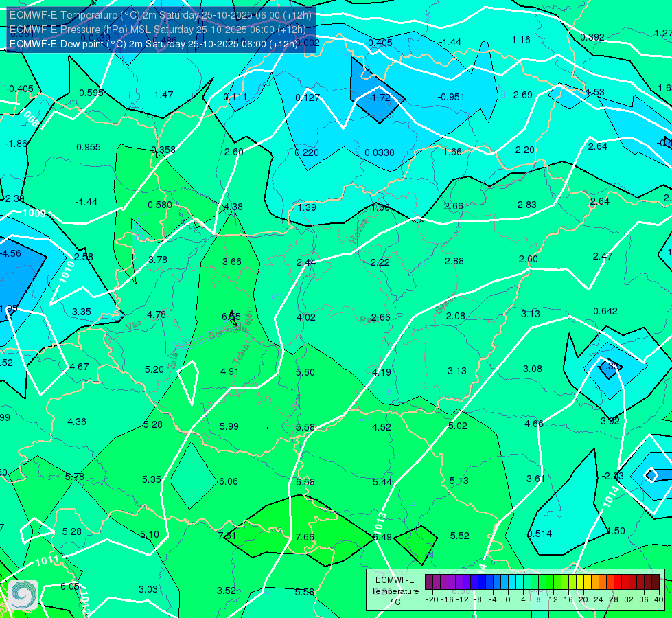Click the 4.38 temperature value
The height and width of the screenshot is (618, 672).
tap(233, 207)
